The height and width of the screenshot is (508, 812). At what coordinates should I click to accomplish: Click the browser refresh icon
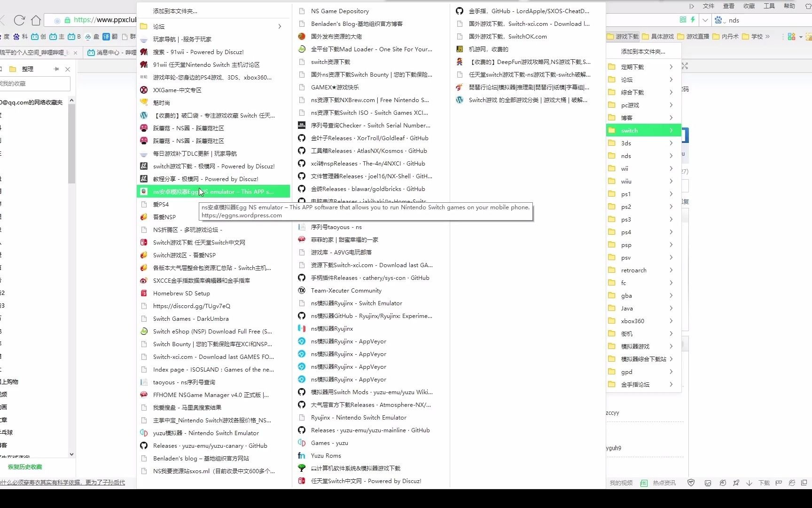click(19, 20)
